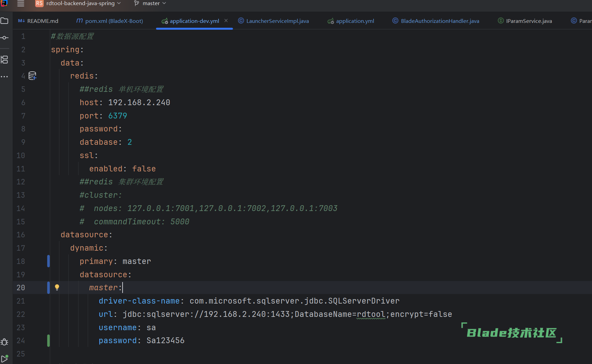Click the dynamic: key on line 17
Viewport: 592px width, 364px height.
[89, 248]
